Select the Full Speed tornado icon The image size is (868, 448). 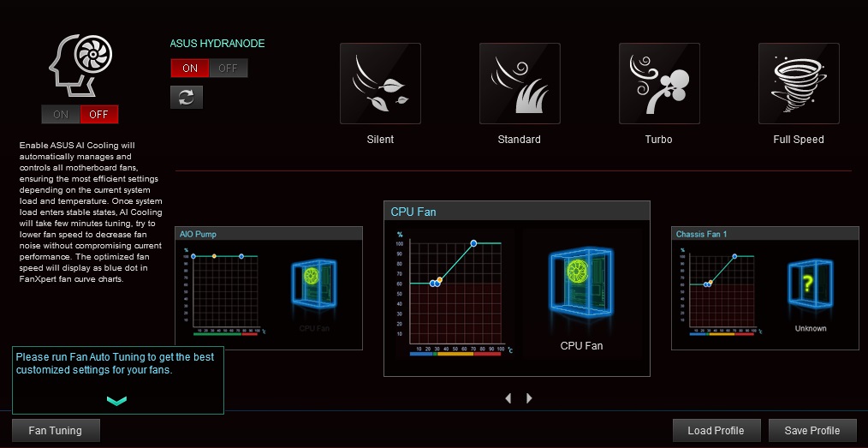pyautogui.click(x=799, y=84)
